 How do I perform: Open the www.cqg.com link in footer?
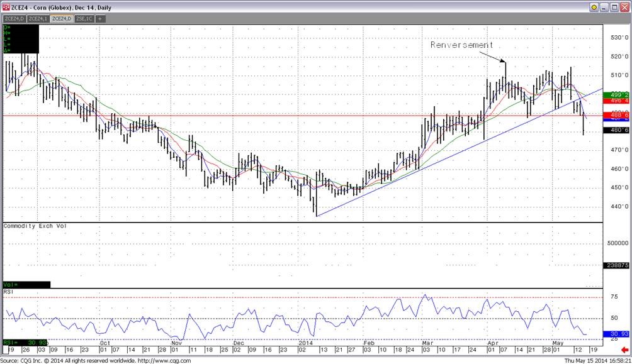pyautogui.click(x=166, y=360)
